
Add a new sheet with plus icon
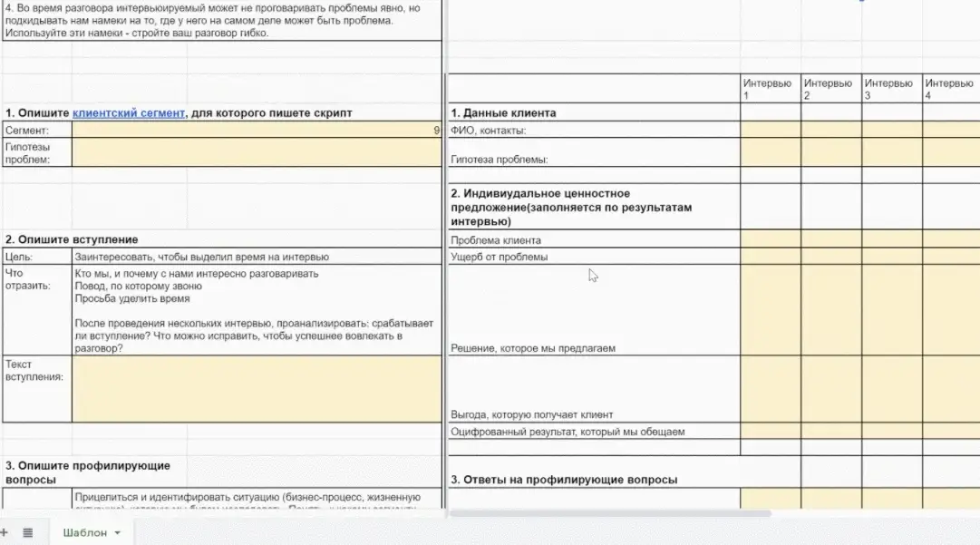4,532
